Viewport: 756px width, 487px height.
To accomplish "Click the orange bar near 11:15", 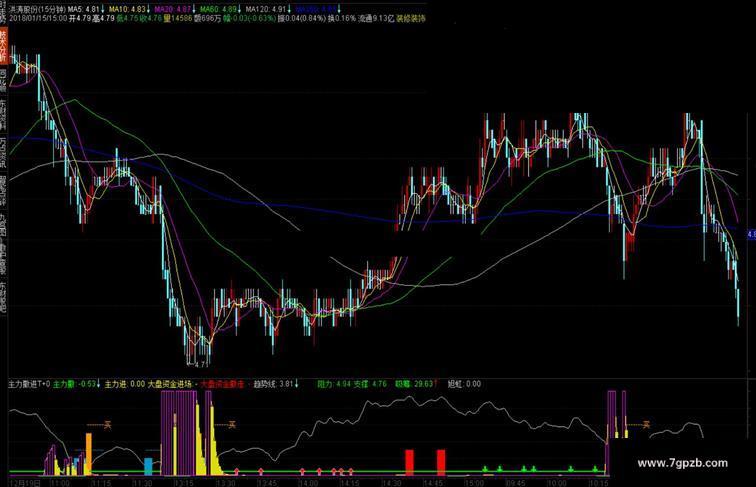I will click(x=89, y=453).
